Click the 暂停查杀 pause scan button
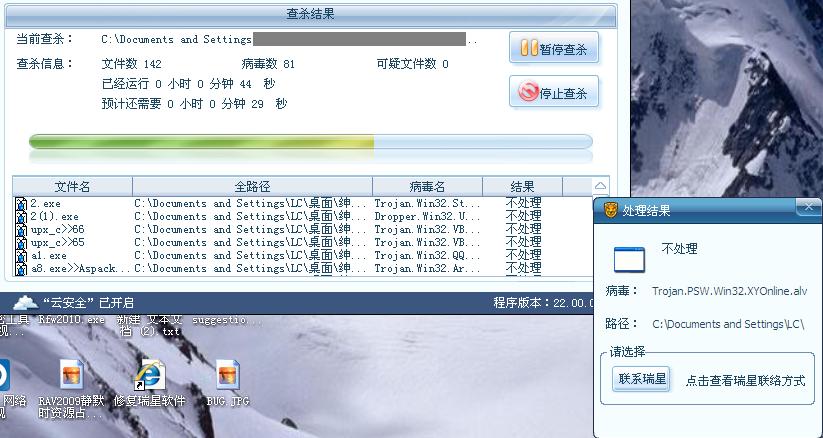 click(x=554, y=49)
